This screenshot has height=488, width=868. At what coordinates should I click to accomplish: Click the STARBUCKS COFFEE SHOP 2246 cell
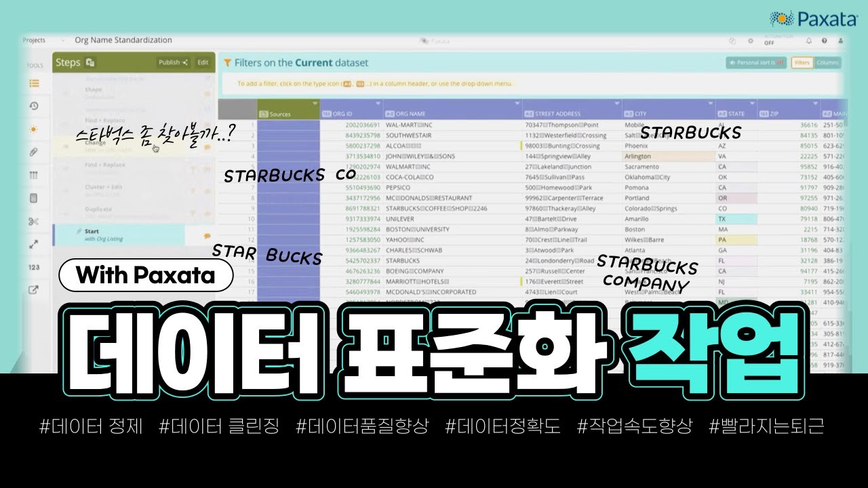click(453, 209)
